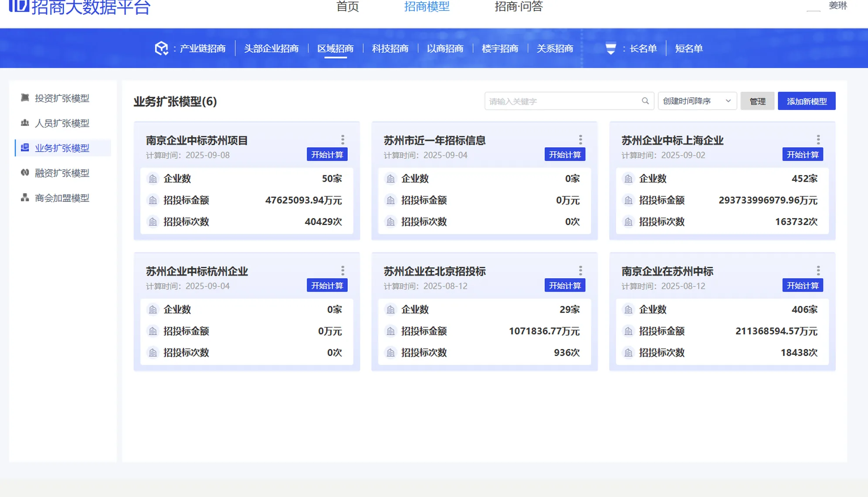This screenshot has width=868, height=497.
Task: Select 关系招商 in the blue navigation
Action: pyautogui.click(x=555, y=48)
